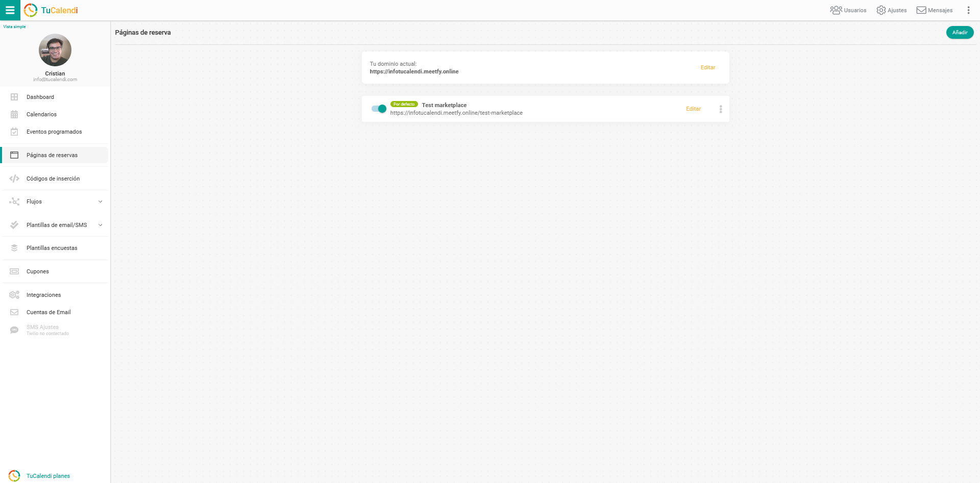Click info@tucalendi.com email text
Screen dimensions: 980x483
pyautogui.click(x=55, y=80)
